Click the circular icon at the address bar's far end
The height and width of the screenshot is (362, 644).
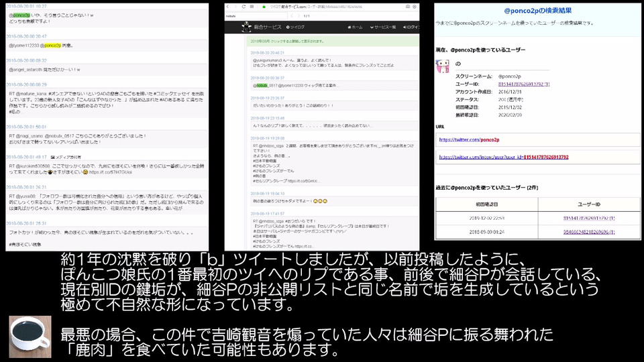click(415, 7)
